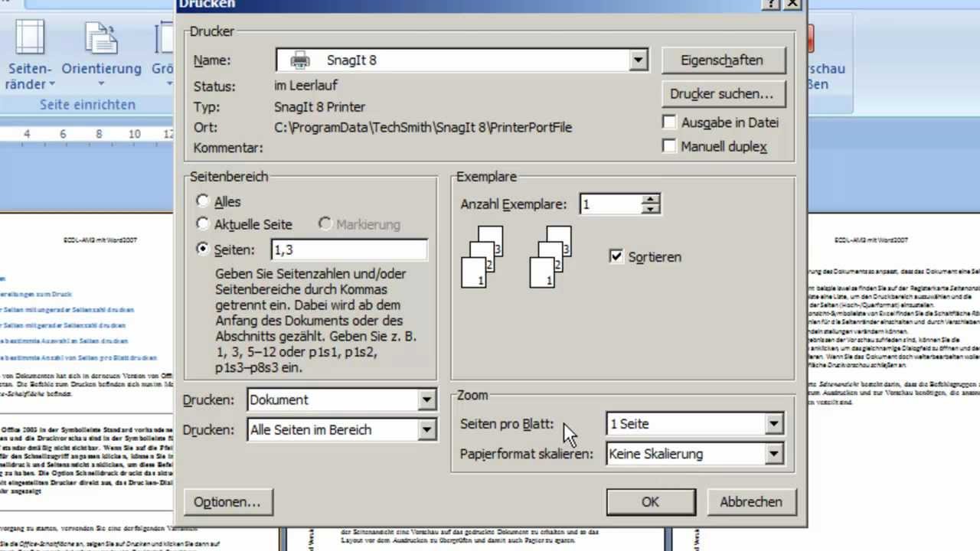980x551 pixels.
Task: Click the Seiten page range input field
Action: [x=349, y=249]
